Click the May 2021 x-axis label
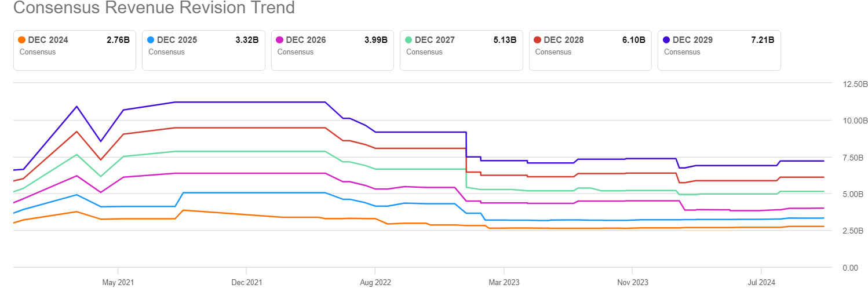The width and height of the screenshot is (868, 299). click(118, 283)
